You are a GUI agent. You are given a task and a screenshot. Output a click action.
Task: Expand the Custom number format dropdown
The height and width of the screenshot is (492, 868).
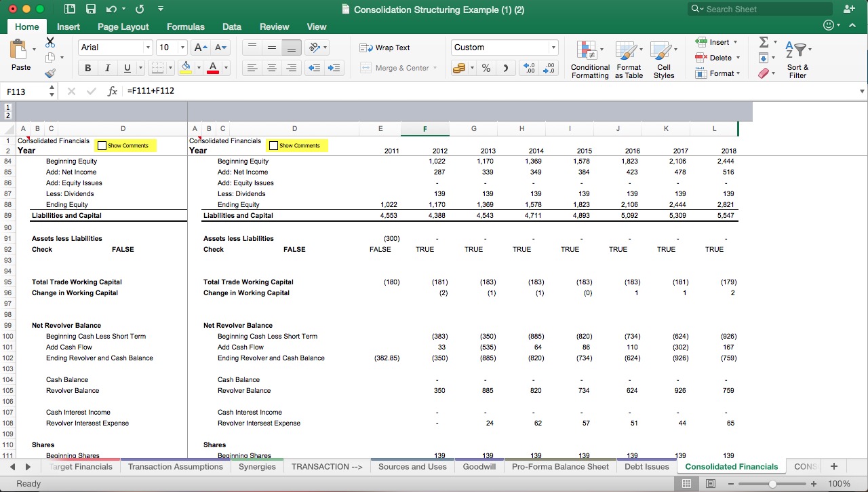tap(553, 48)
